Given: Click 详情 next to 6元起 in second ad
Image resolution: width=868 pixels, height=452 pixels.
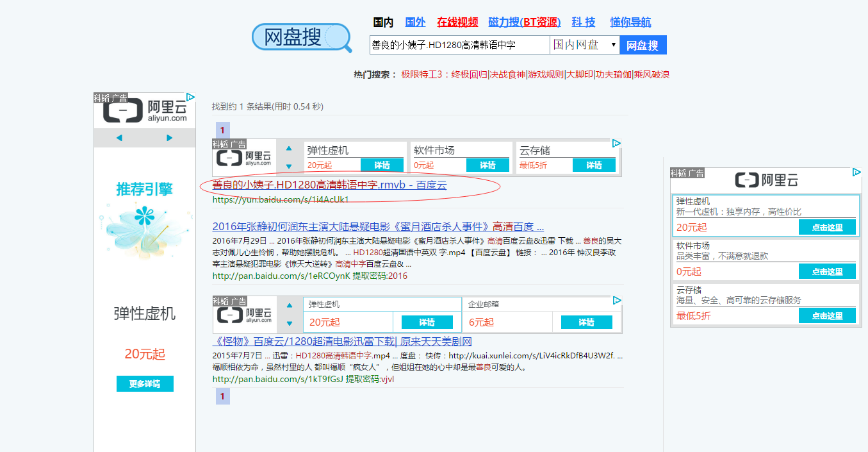Looking at the screenshot, I should 587,322.
